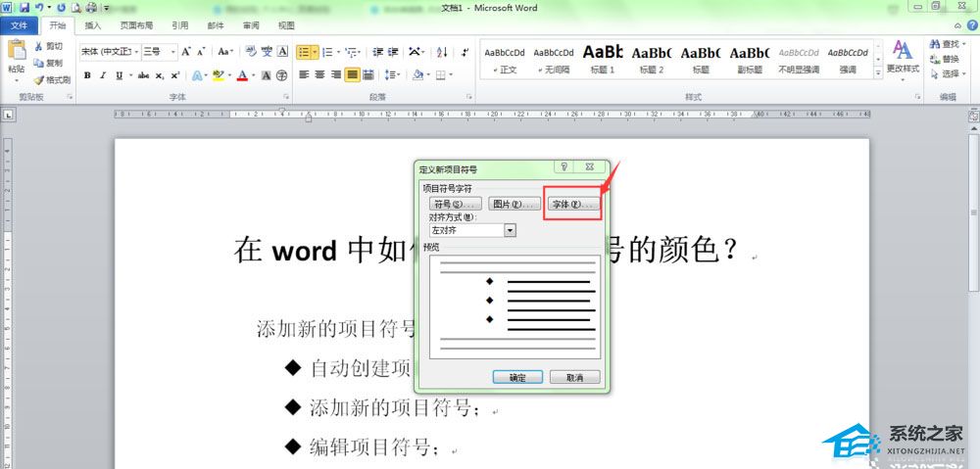Click 符号 Symbol button in dialog
This screenshot has width=980, height=469.
pyautogui.click(x=456, y=205)
